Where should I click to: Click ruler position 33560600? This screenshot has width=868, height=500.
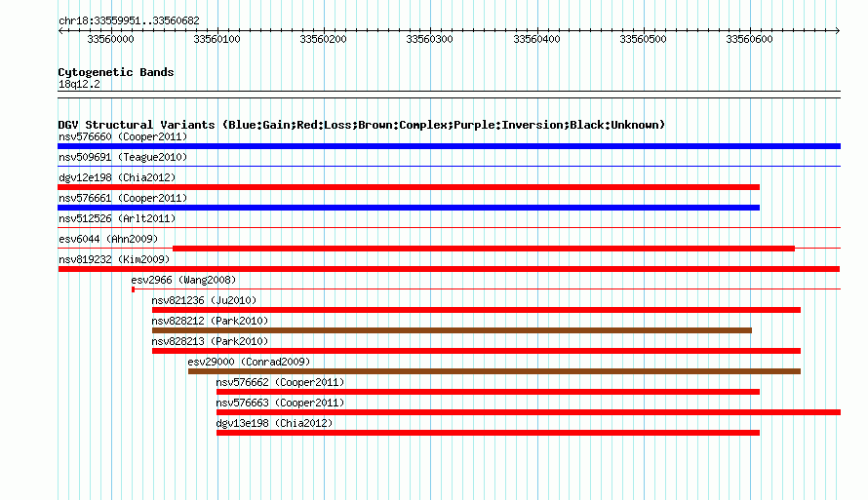pyautogui.click(x=750, y=39)
